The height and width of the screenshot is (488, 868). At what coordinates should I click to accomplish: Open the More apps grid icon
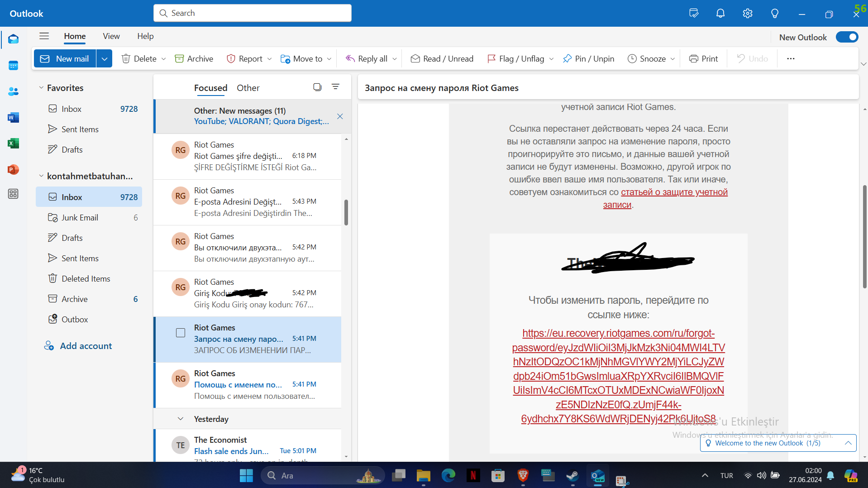(13, 194)
